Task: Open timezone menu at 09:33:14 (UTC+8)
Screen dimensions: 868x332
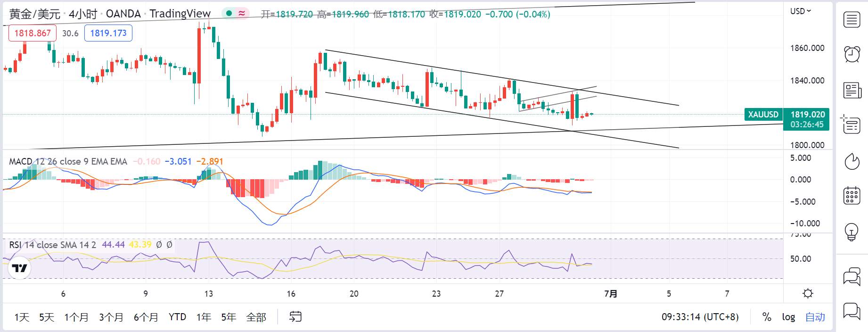Action: (x=700, y=317)
